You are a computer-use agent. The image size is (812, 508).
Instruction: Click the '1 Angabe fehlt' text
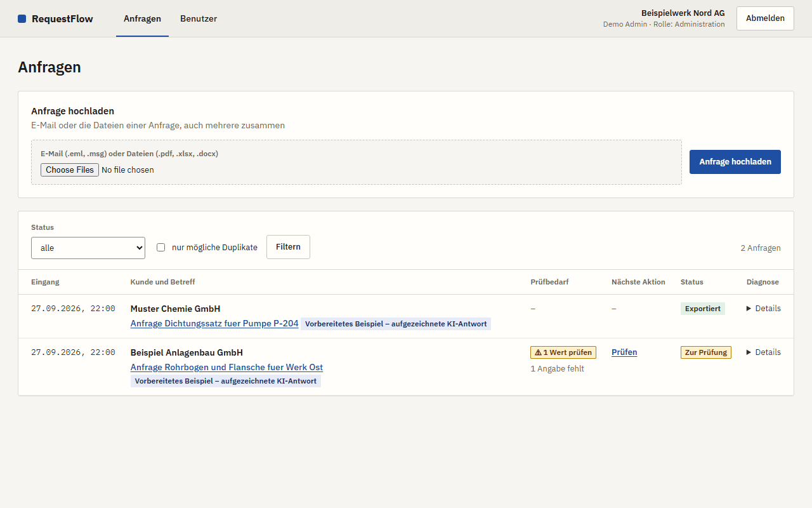(557, 369)
